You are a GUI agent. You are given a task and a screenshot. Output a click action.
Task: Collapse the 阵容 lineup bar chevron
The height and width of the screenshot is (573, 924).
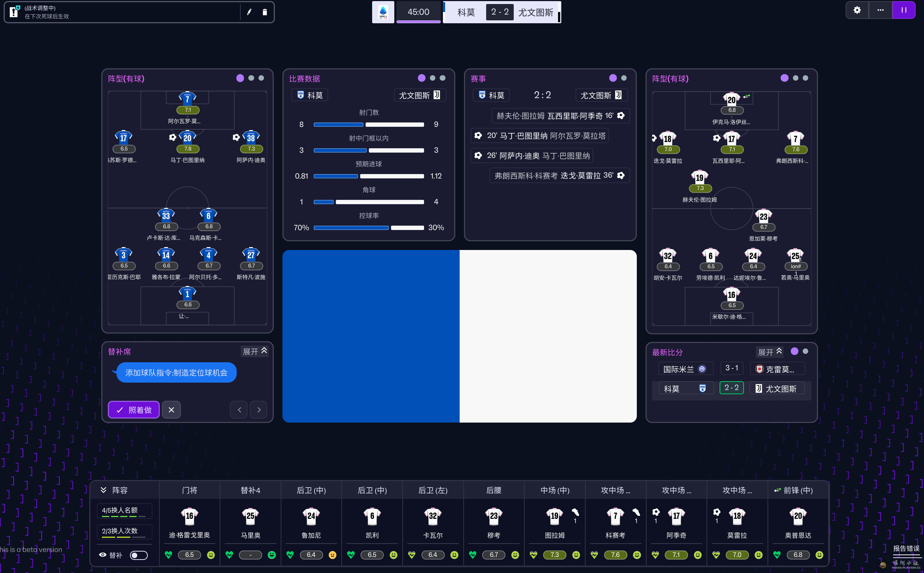103,490
